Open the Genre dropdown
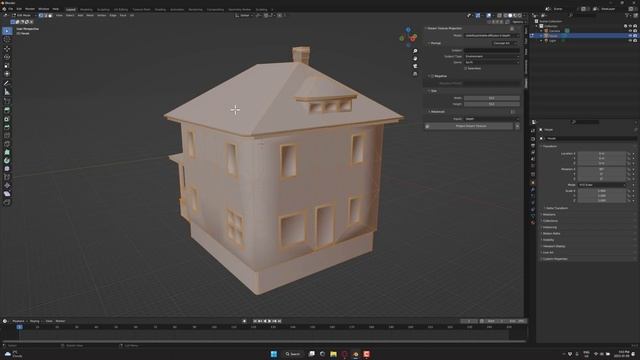 point(492,62)
